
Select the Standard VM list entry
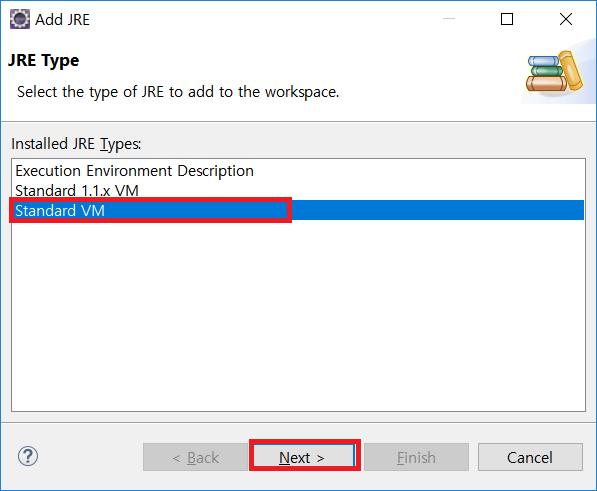pyautogui.click(x=298, y=210)
